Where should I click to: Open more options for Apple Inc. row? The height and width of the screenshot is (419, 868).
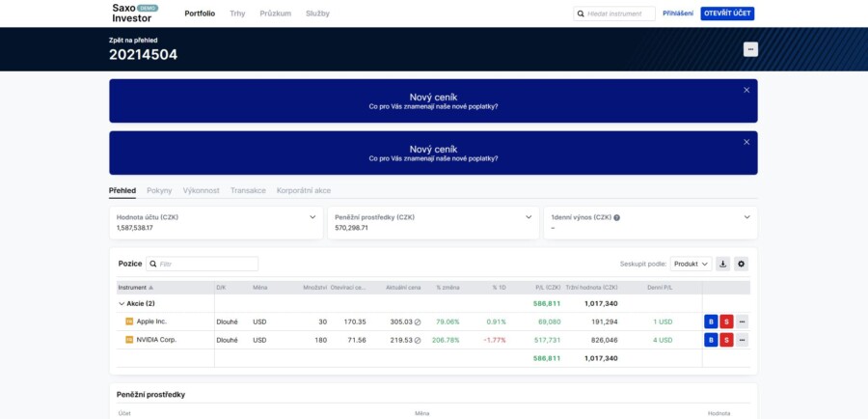[742, 321]
